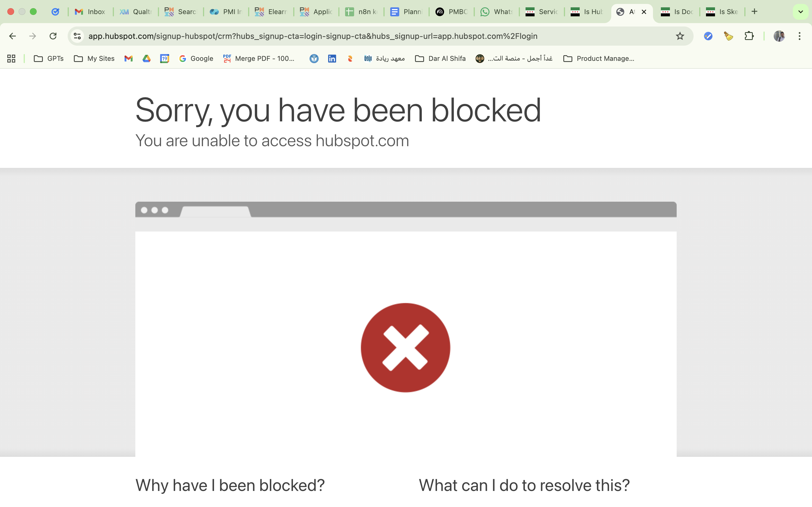Open a new browser tab

click(754, 12)
